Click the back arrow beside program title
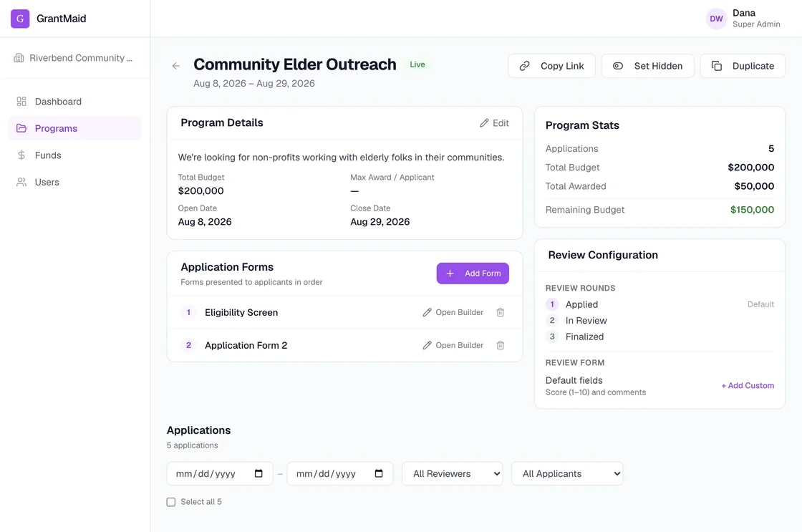This screenshot has height=532, width=802. 176,65
